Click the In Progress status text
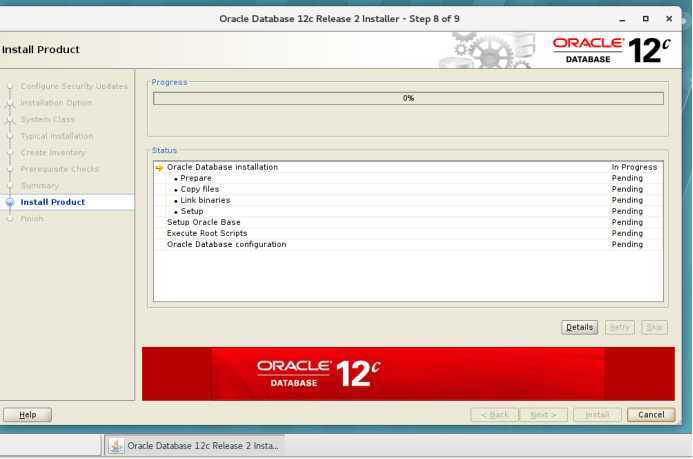693x459 pixels. tap(634, 167)
